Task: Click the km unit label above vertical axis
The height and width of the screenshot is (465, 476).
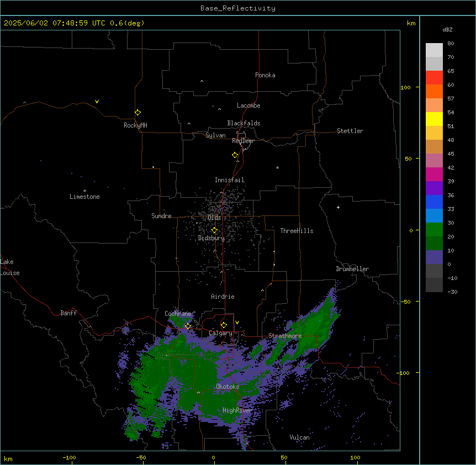Action: pos(411,23)
